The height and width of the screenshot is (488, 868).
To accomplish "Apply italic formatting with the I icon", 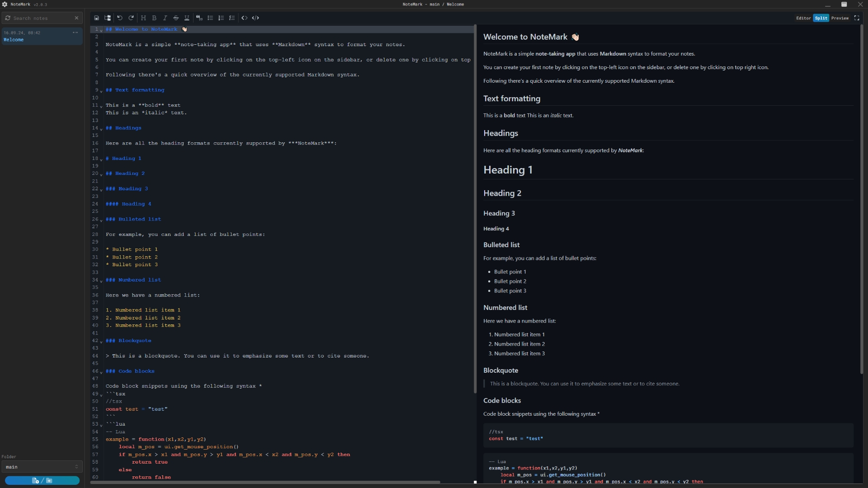I will pyautogui.click(x=165, y=18).
